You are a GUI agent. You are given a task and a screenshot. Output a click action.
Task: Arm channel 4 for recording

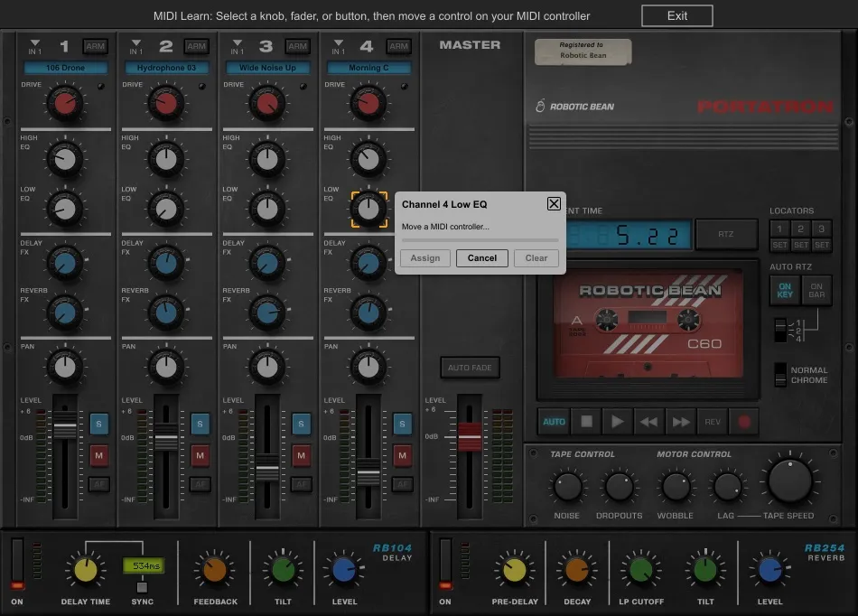(399, 46)
